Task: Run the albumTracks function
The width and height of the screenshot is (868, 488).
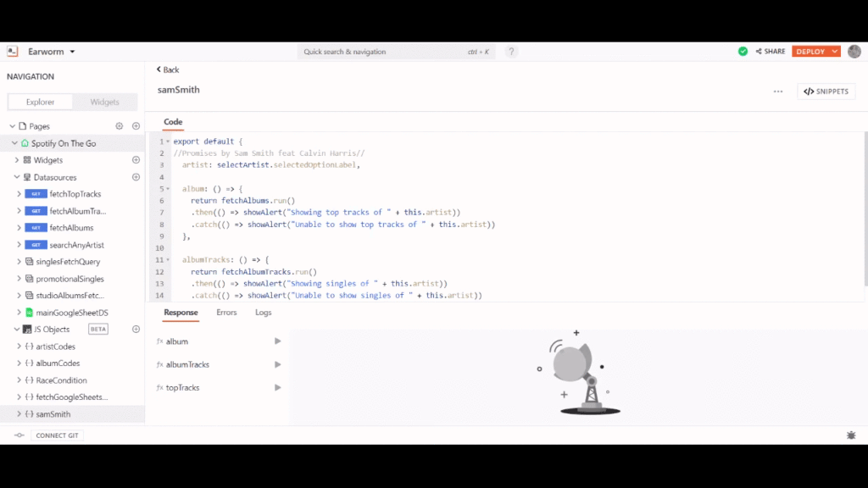Action: pyautogui.click(x=277, y=364)
